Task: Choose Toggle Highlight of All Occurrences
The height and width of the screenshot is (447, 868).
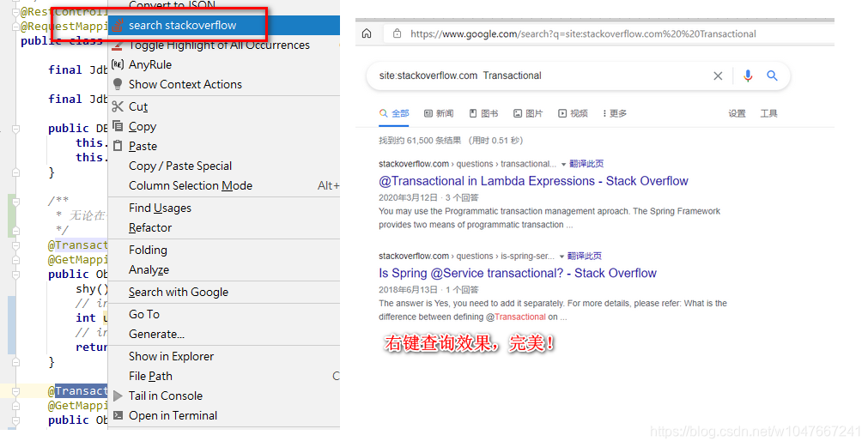Action: pyautogui.click(x=219, y=45)
